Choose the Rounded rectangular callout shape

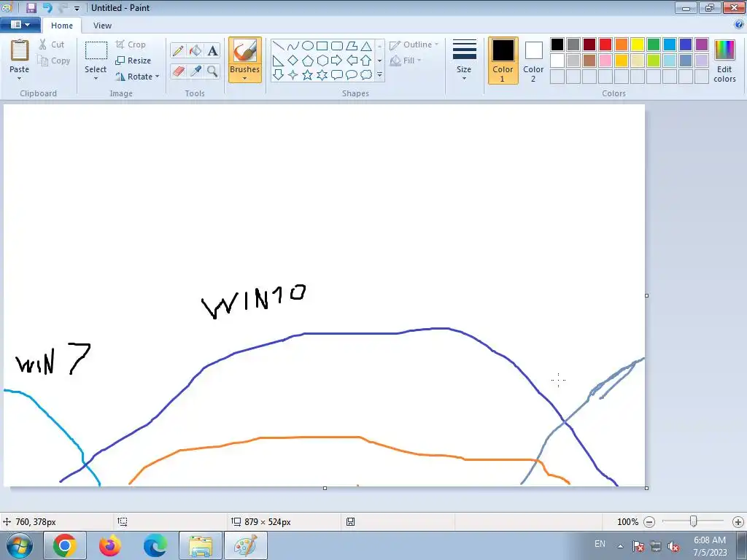pos(337,75)
